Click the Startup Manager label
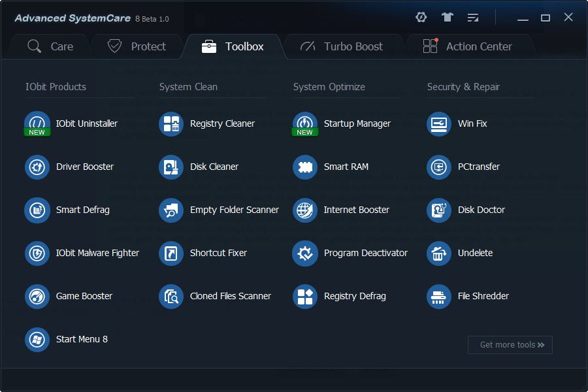588x392 pixels. coord(357,123)
